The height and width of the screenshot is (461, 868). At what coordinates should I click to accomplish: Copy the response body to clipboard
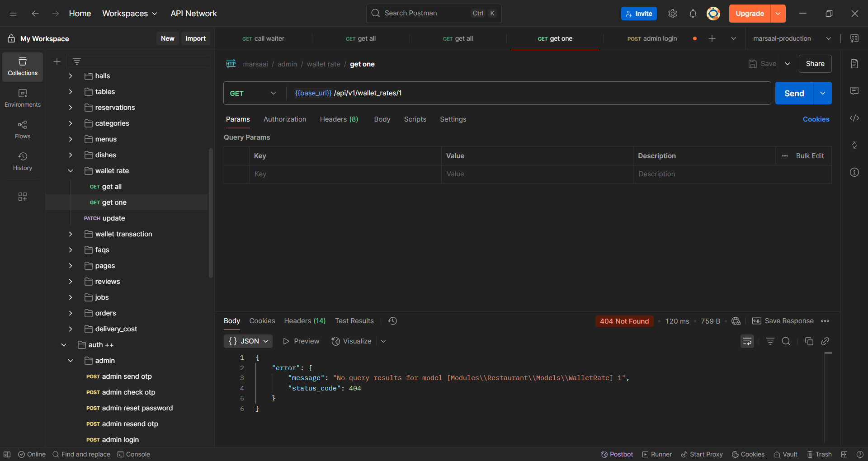(809, 341)
